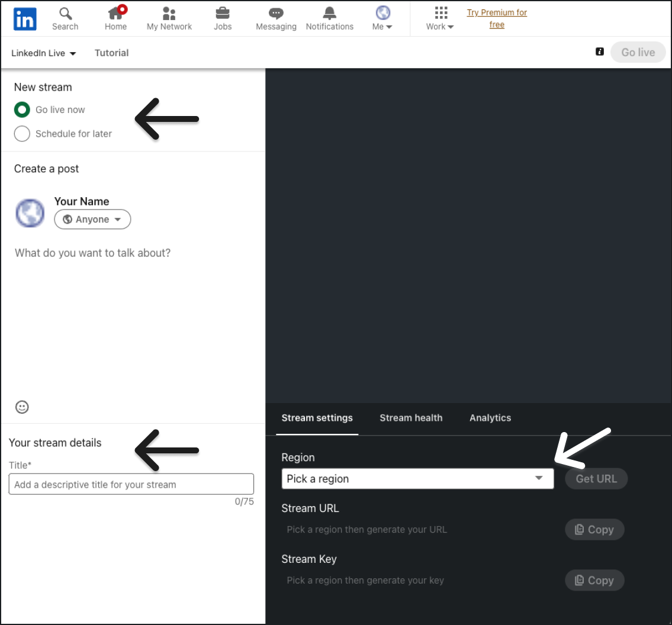
Task: Open My Network icon
Action: [x=169, y=19]
